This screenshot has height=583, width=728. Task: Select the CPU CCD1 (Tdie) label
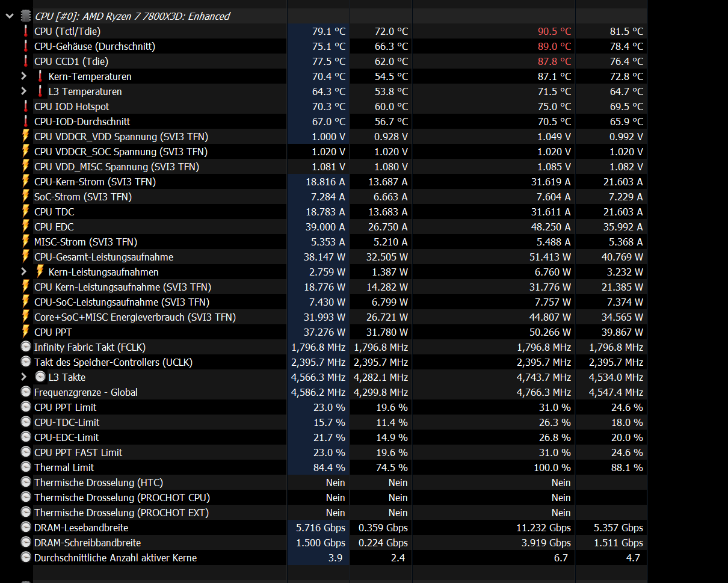click(x=71, y=61)
